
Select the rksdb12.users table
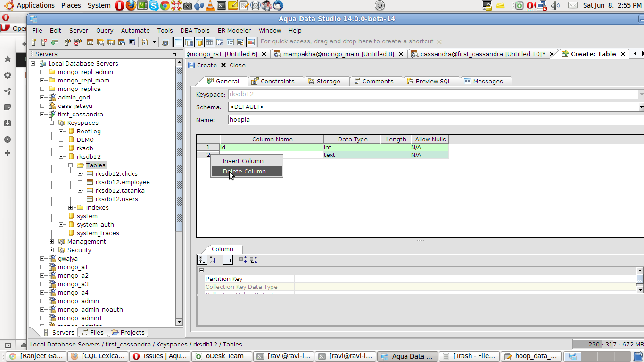[117, 199]
